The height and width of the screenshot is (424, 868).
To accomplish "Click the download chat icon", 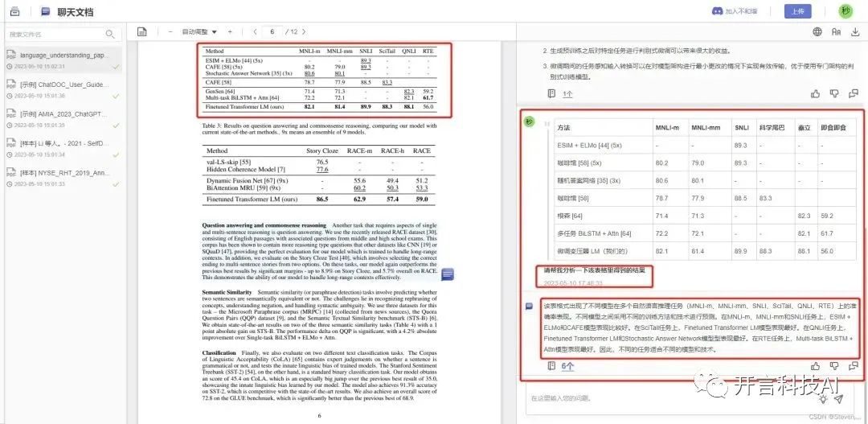I will 854,31.
